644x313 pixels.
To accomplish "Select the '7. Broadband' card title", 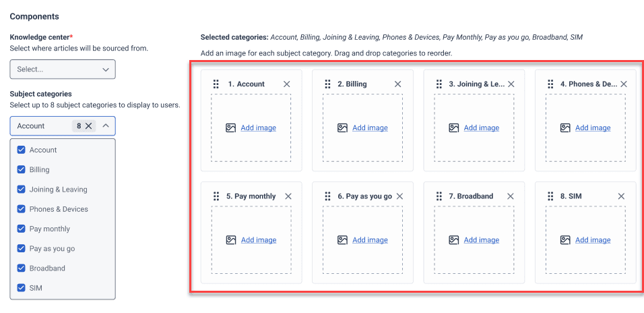I will [x=471, y=196].
